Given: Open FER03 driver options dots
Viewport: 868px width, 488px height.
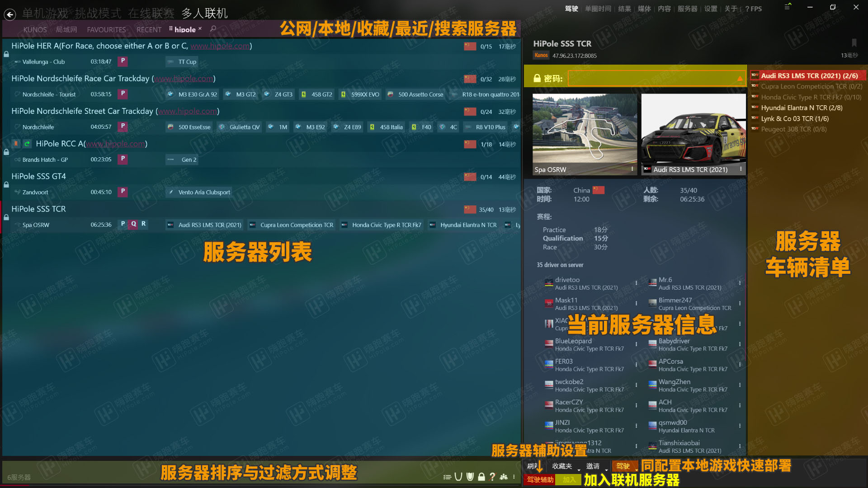Looking at the screenshot, I should (637, 365).
